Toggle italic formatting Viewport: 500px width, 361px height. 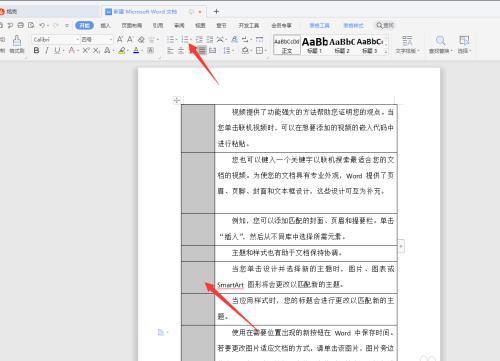(47, 51)
